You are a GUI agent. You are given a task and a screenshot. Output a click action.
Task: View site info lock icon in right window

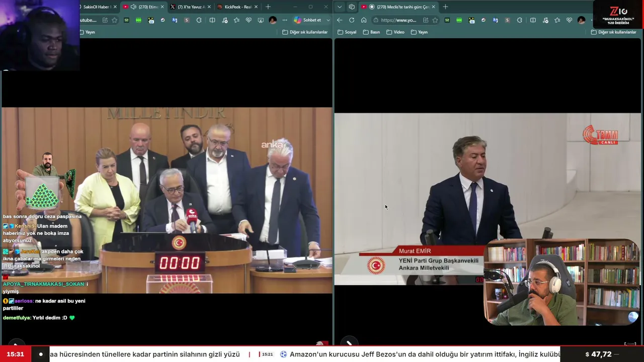pos(376,20)
